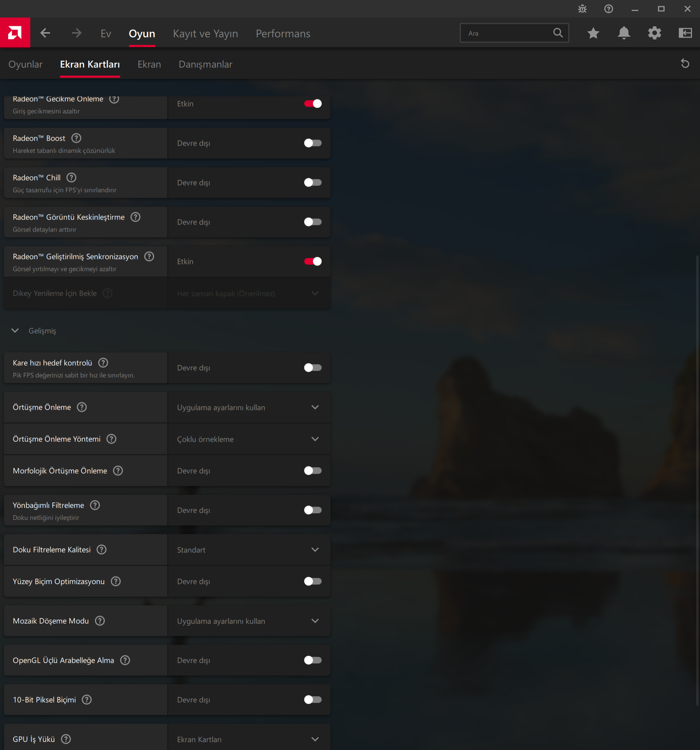Open Kayıt ve Yayın tab
Screen dimensions: 700x750
(205, 34)
